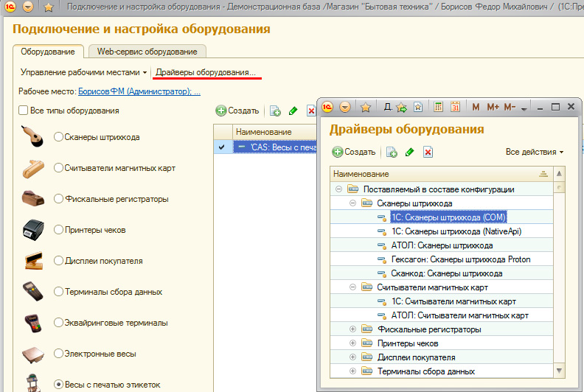This screenshot has height=392, width=584.
Task: Collapse the Считыватели магнитных карт tree group
Action: point(352,287)
